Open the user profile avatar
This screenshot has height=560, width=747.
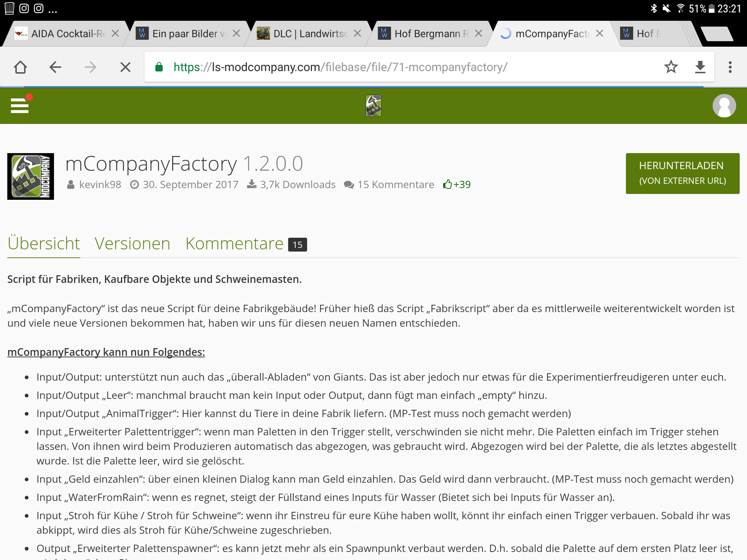(724, 106)
